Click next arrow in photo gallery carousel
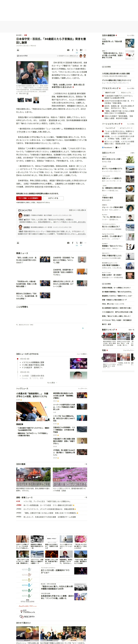 point(133,358)
